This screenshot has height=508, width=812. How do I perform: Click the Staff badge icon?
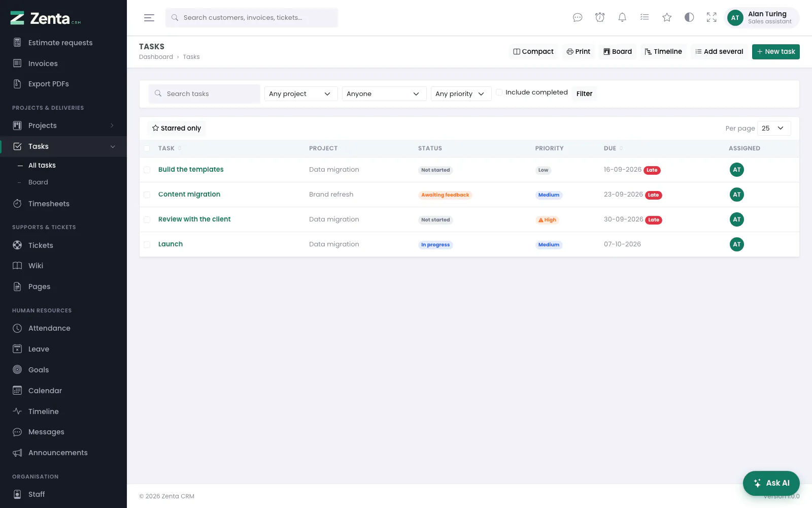(x=17, y=494)
